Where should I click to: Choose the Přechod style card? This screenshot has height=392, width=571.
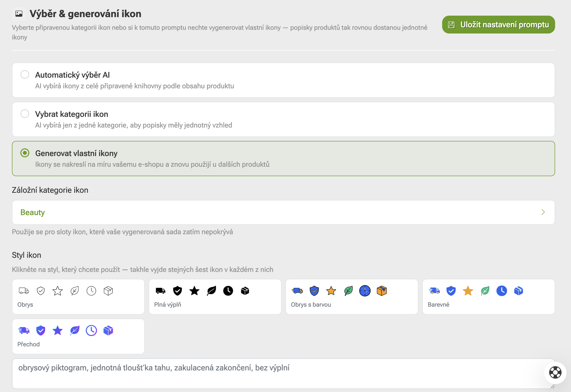point(78,336)
